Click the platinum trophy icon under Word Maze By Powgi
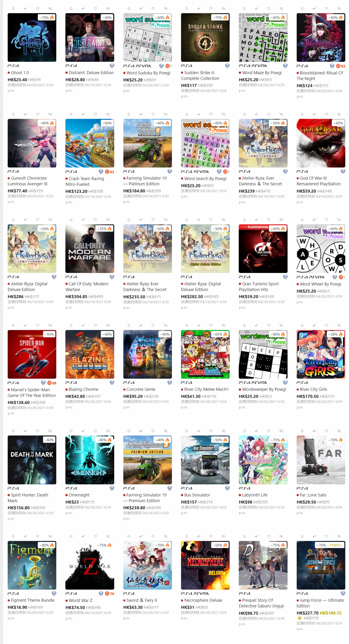This screenshot has width=349, height=644. click(285, 66)
